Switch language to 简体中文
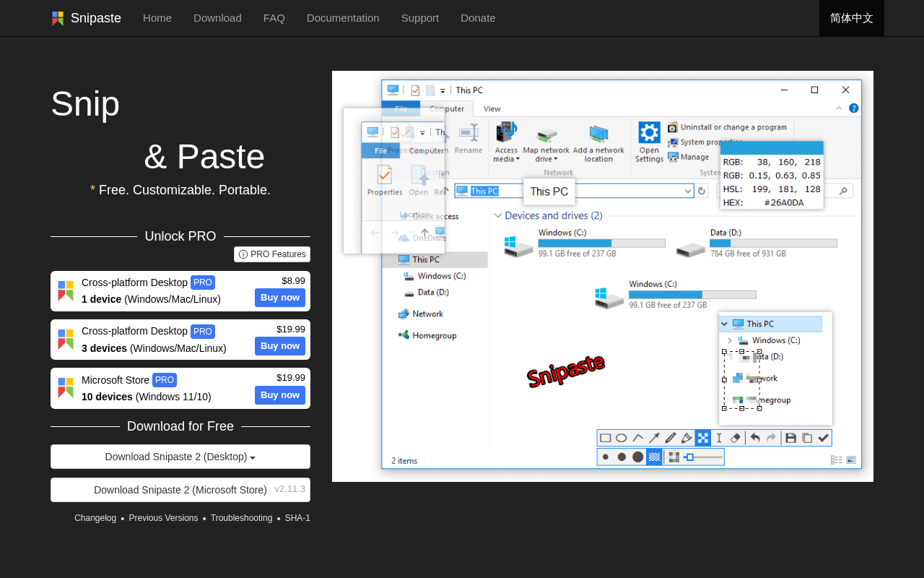 point(852,18)
